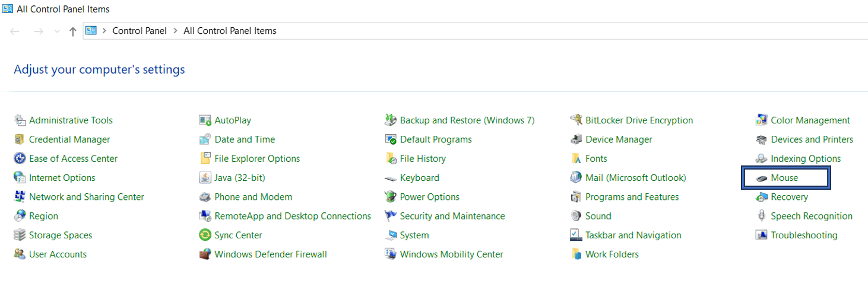Image resolution: width=868 pixels, height=306 pixels.
Task: Click the Backup and Restore icon
Action: [x=391, y=120]
